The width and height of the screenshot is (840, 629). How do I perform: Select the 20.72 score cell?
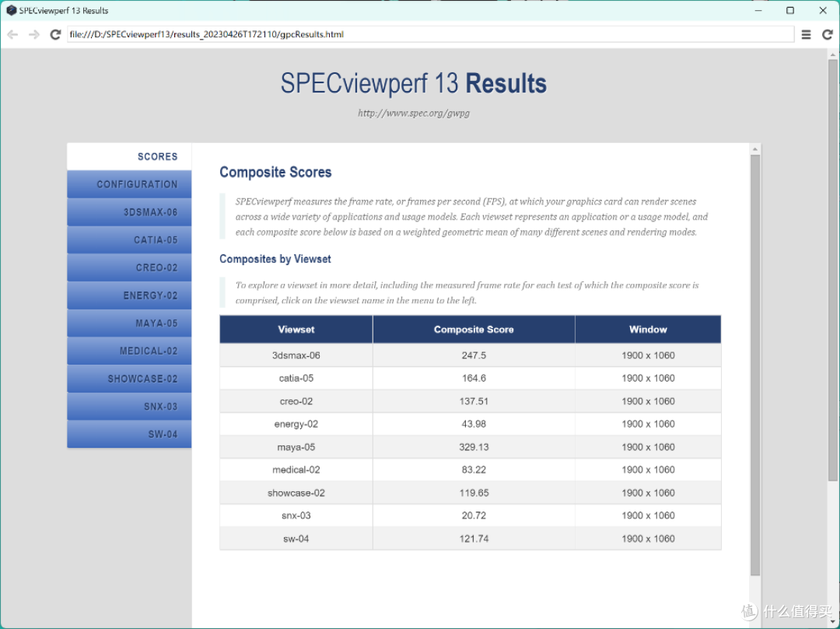pos(474,515)
